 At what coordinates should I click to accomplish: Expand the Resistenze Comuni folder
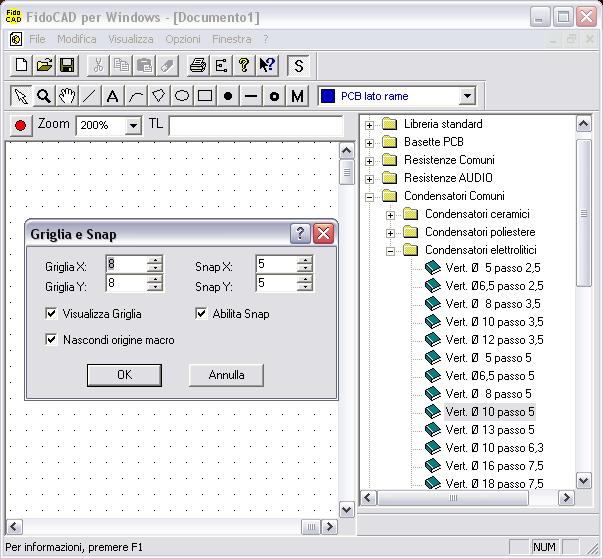coord(369,161)
